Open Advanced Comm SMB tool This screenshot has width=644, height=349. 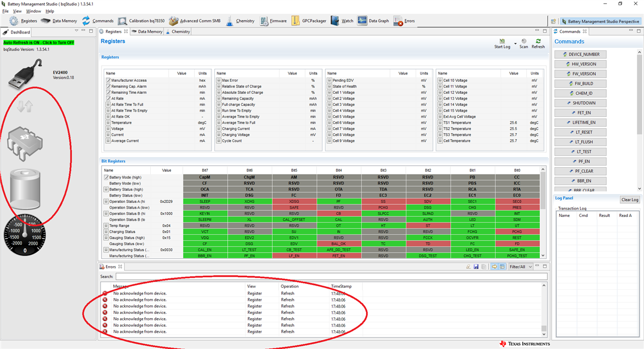[x=194, y=21]
